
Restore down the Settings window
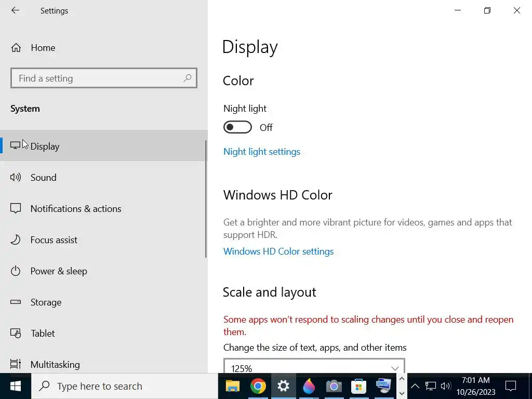point(487,10)
